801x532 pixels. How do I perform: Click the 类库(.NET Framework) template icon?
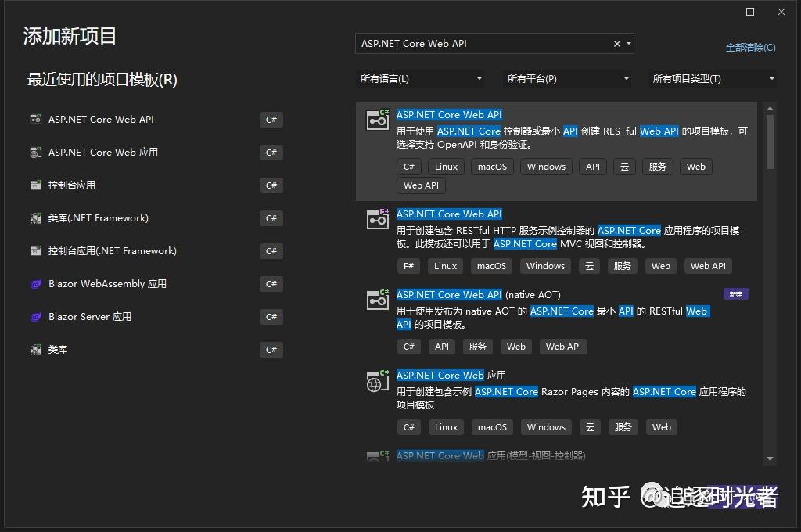[x=35, y=217]
